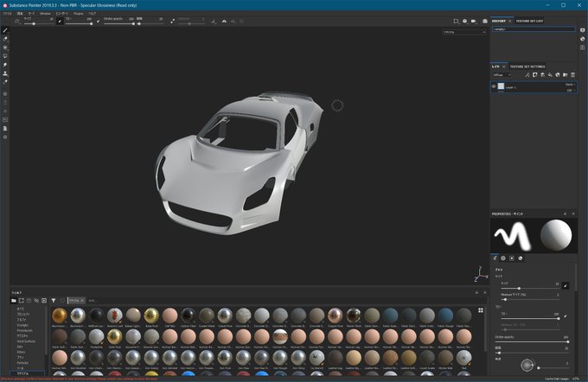This screenshot has width=588, height=382.
Task: Toggle flow pen pressure button in top toolbar
Action: pyautogui.click(x=99, y=22)
